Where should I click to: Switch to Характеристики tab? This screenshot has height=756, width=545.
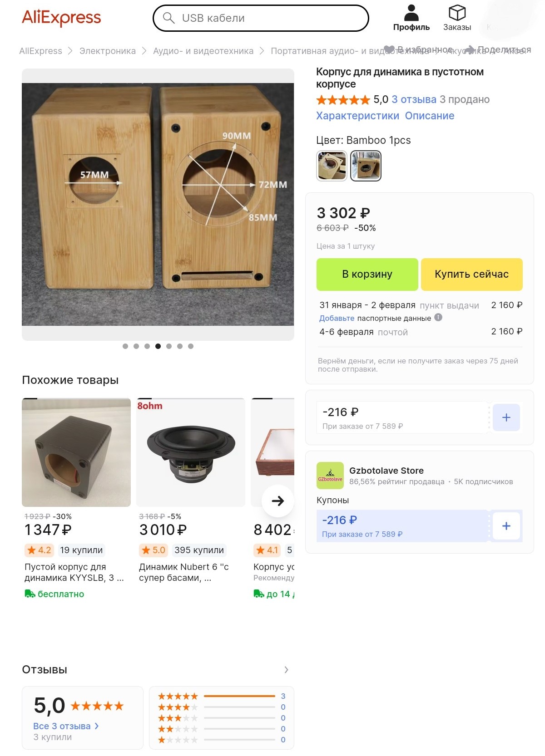click(357, 116)
